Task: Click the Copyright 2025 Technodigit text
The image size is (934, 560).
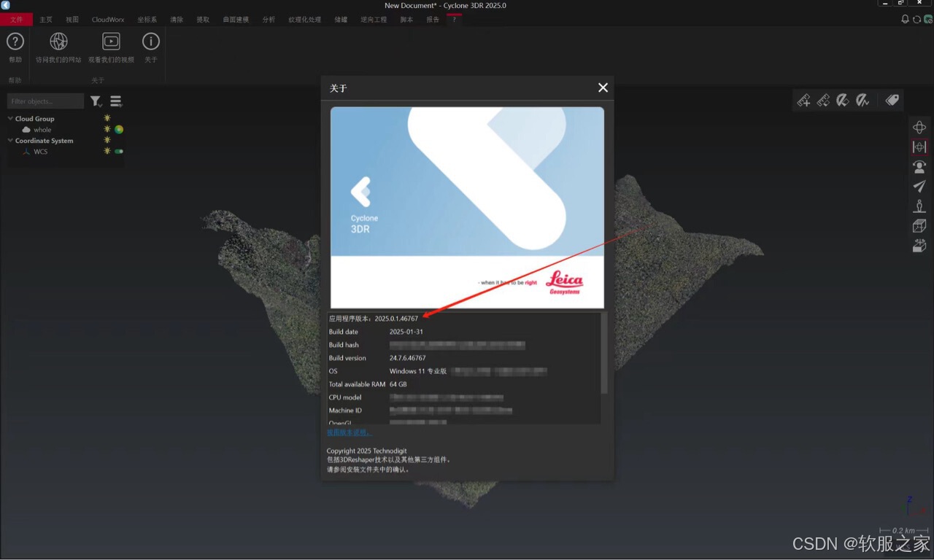Action: (367, 451)
